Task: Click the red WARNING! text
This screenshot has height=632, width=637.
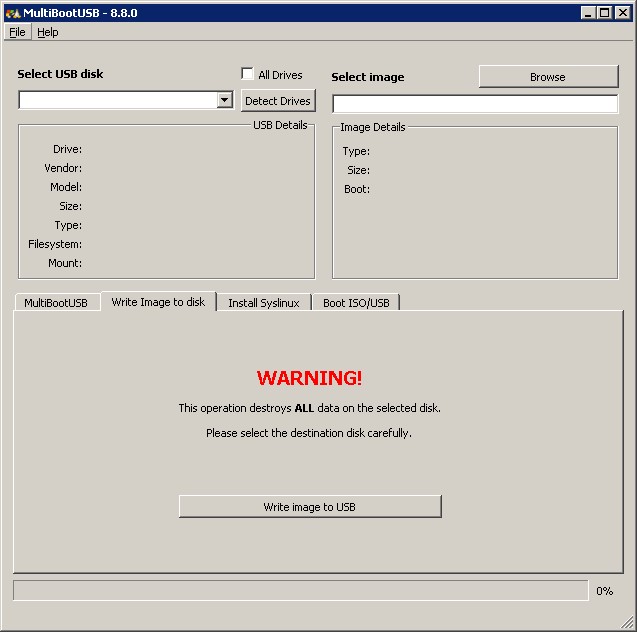Action: tap(310, 378)
